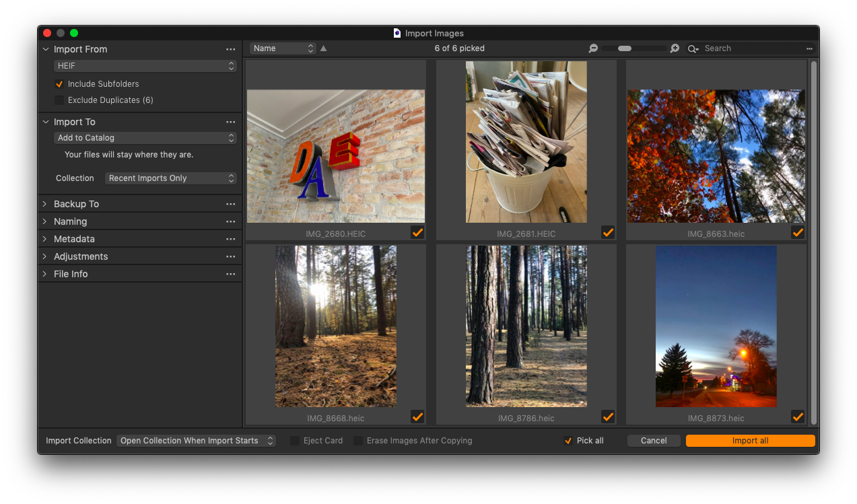Screen dimensions: 857x504
Task: Open the Backup To panel options menu
Action: tap(230, 204)
